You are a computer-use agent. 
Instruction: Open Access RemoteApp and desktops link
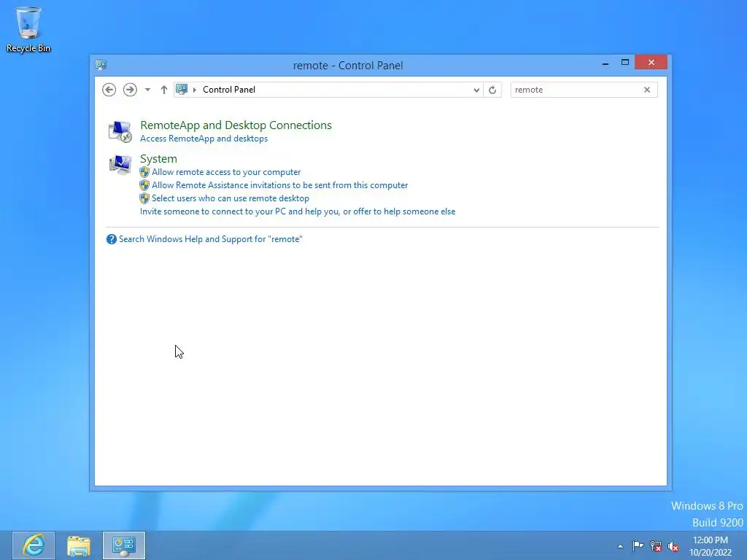pyautogui.click(x=204, y=139)
